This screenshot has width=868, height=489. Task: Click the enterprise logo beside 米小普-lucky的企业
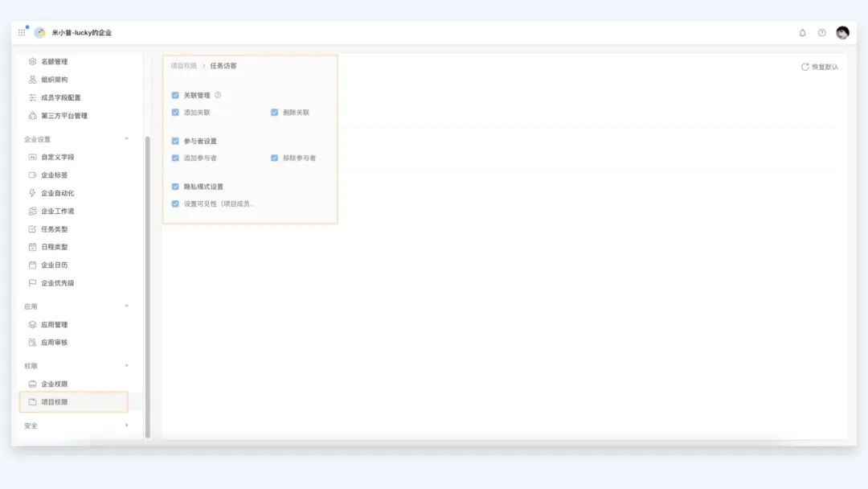click(x=40, y=33)
